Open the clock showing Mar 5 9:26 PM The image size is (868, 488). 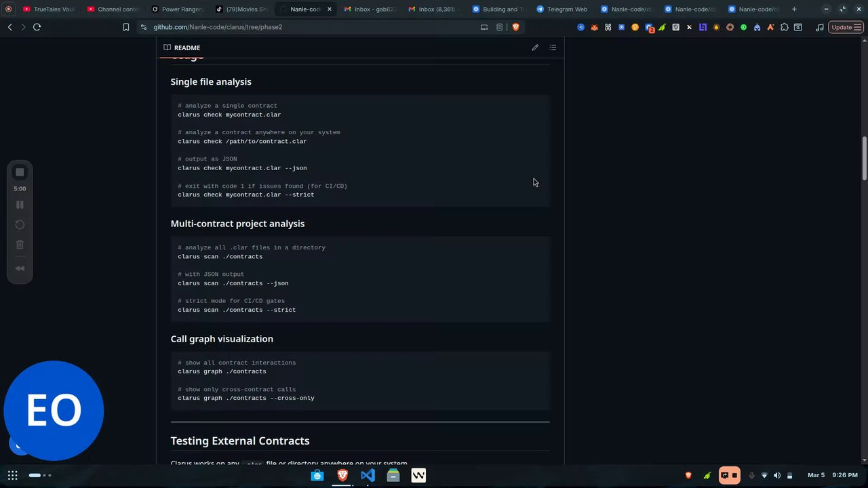[x=833, y=475]
